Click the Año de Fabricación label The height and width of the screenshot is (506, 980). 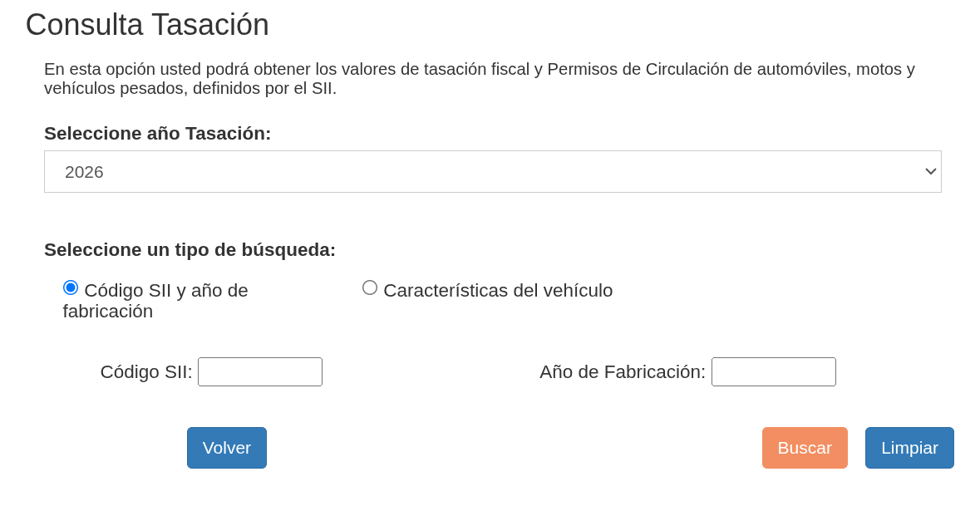[623, 371]
